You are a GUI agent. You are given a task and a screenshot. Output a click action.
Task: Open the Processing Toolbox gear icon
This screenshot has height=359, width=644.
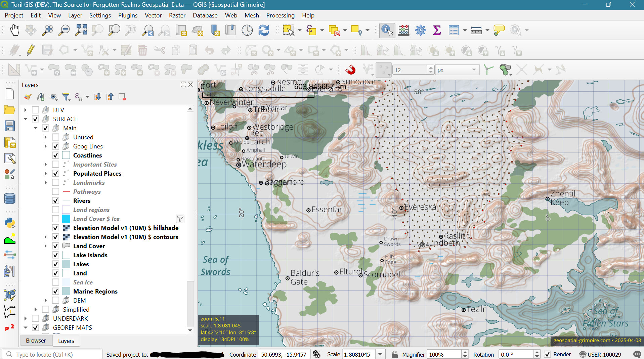click(x=420, y=30)
